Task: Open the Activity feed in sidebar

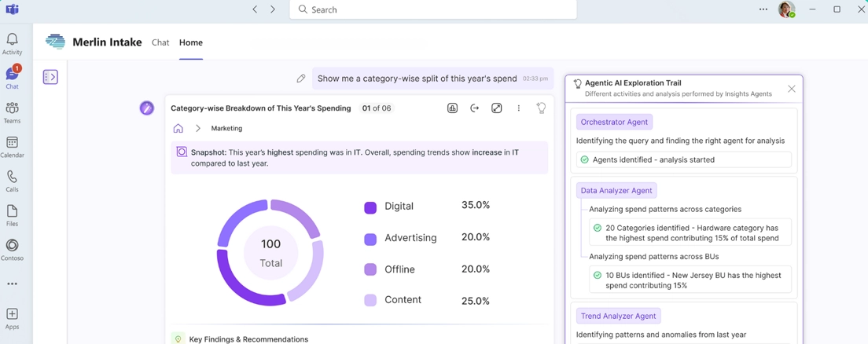Action: tap(12, 44)
